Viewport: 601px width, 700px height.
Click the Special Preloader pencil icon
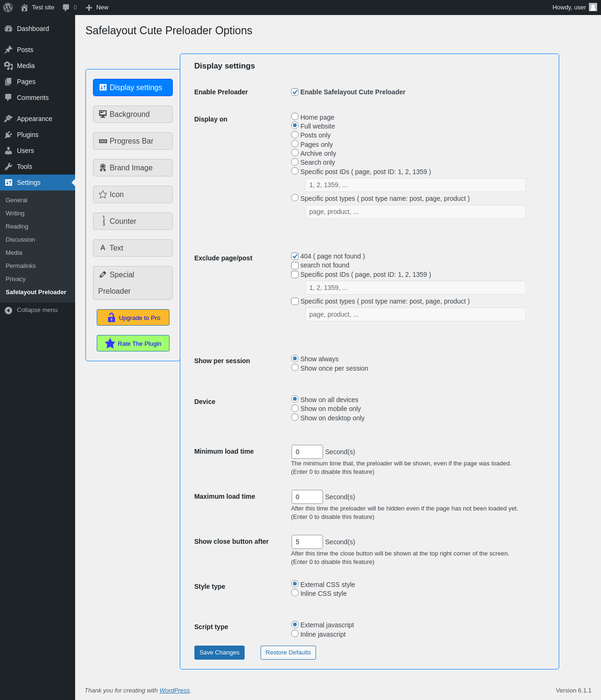point(103,274)
